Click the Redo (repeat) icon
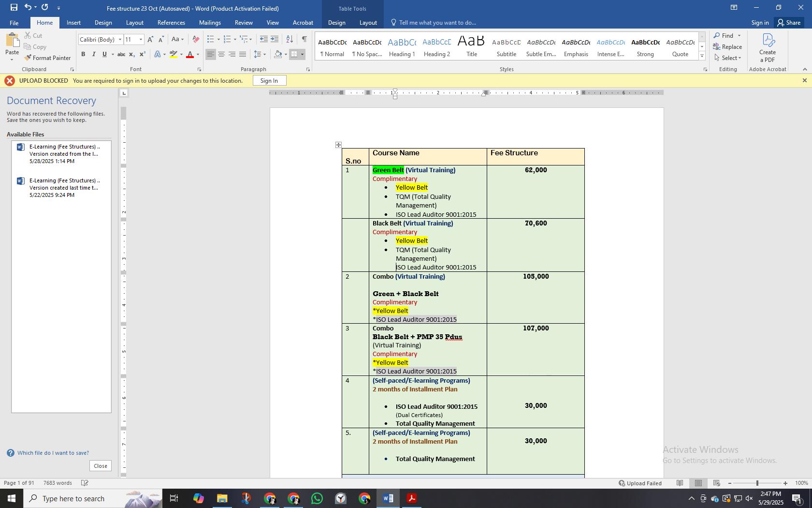Image resolution: width=812 pixels, height=508 pixels. click(45, 7)
